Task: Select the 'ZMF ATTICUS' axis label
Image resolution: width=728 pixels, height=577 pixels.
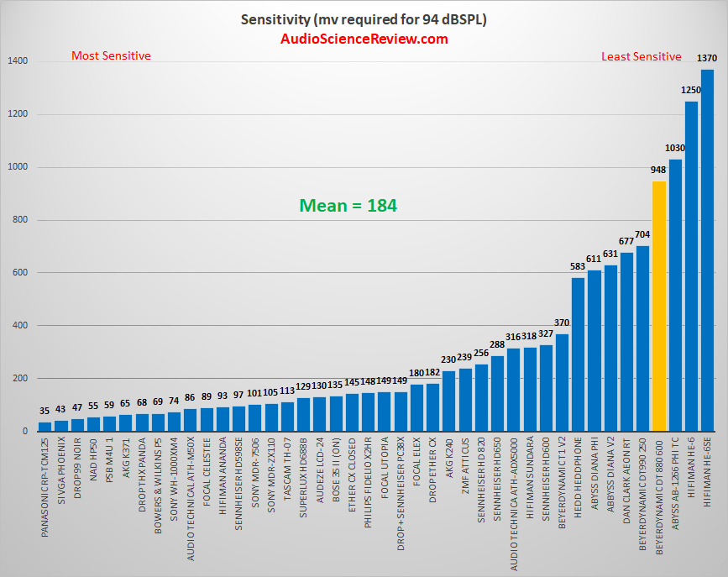Action: (464, 465)
